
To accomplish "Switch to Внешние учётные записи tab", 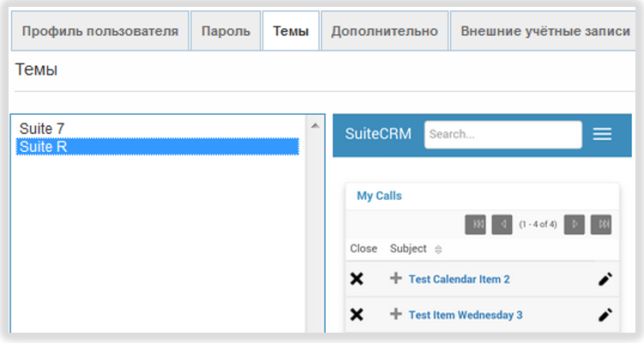I will click(545, 32).
